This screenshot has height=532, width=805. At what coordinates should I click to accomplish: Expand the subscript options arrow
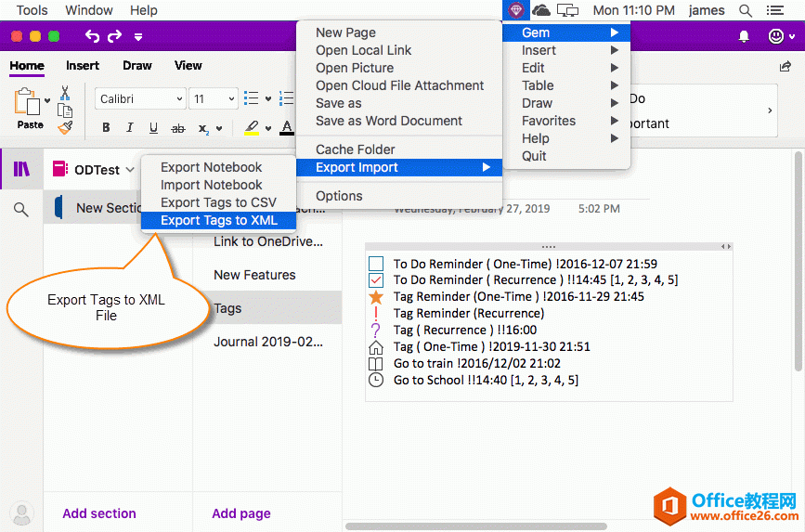pos(219,128)
